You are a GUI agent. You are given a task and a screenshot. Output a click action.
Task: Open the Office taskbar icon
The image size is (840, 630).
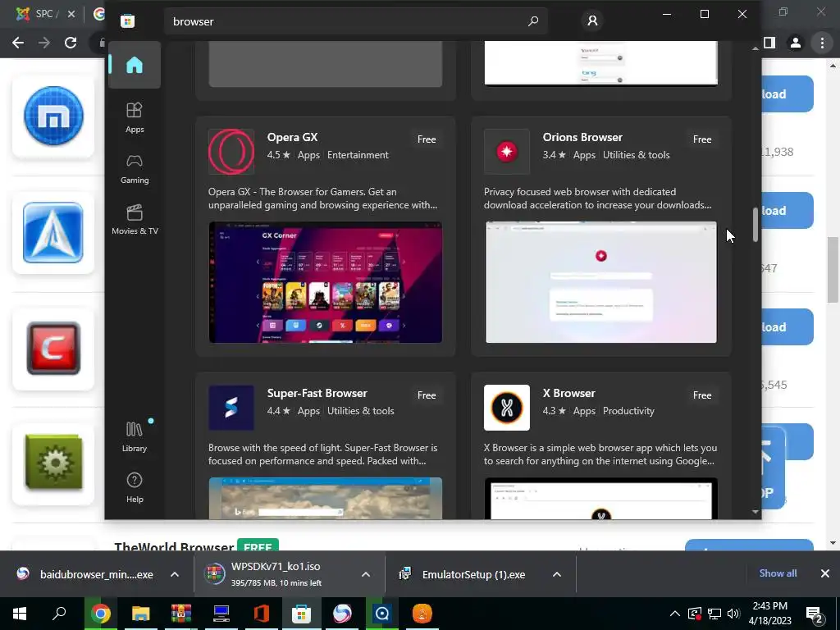tap(262, 614)
